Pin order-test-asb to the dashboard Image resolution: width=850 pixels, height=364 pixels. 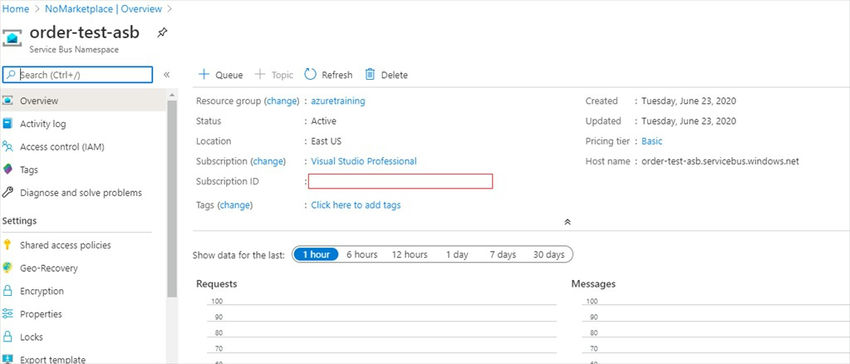pos(162,33)
